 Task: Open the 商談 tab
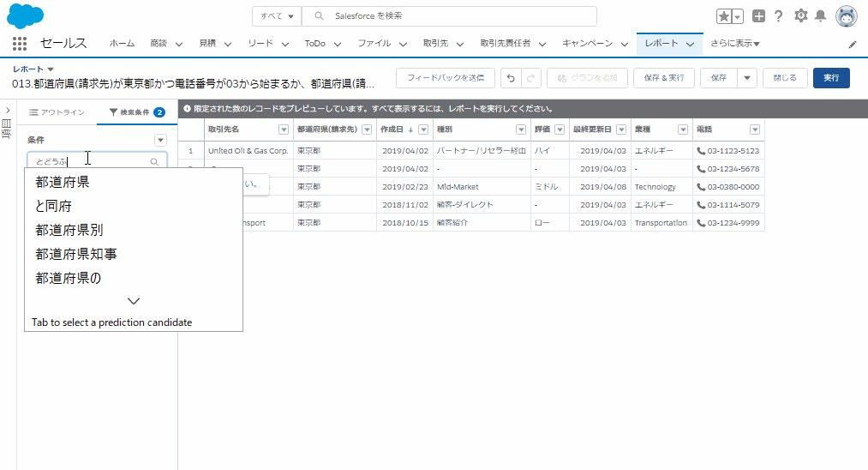159,43
